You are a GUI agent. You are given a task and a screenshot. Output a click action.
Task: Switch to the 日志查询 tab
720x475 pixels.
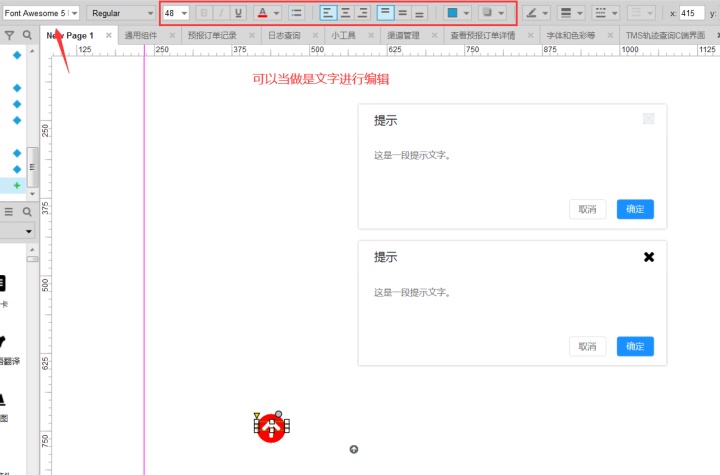point(283,35)
